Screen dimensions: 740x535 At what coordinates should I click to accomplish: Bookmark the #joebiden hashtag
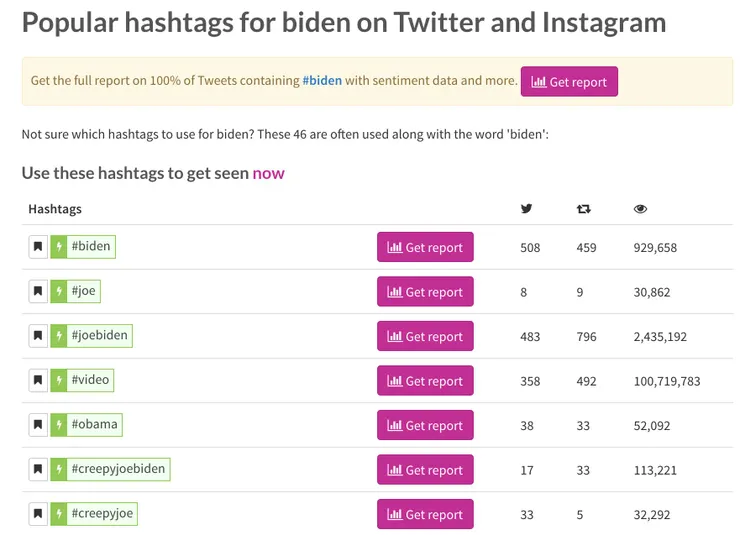coord(38,336)
